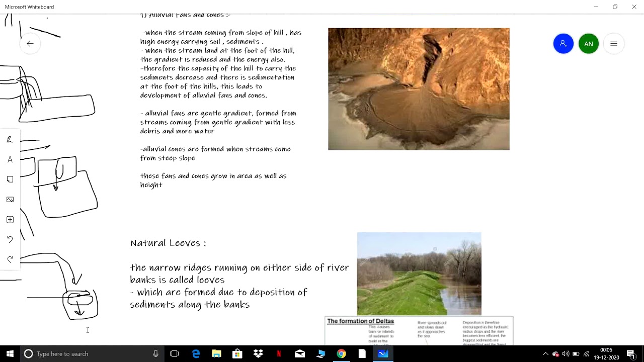Select the inking pen tool
The width and height of the screenshot is (644, 362).
[x=10, y=139]
